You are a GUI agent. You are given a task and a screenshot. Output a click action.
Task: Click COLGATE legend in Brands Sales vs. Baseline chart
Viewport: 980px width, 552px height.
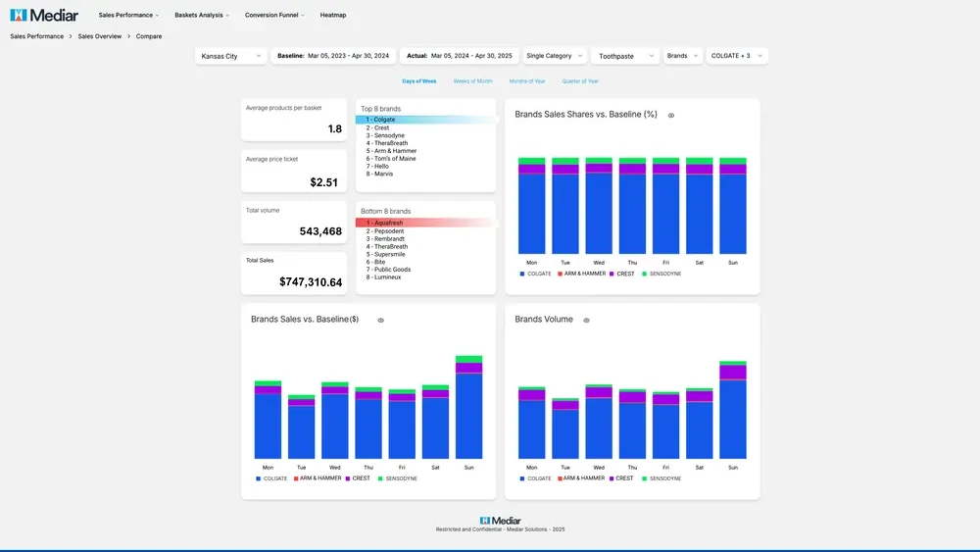[x=271, y=478]
